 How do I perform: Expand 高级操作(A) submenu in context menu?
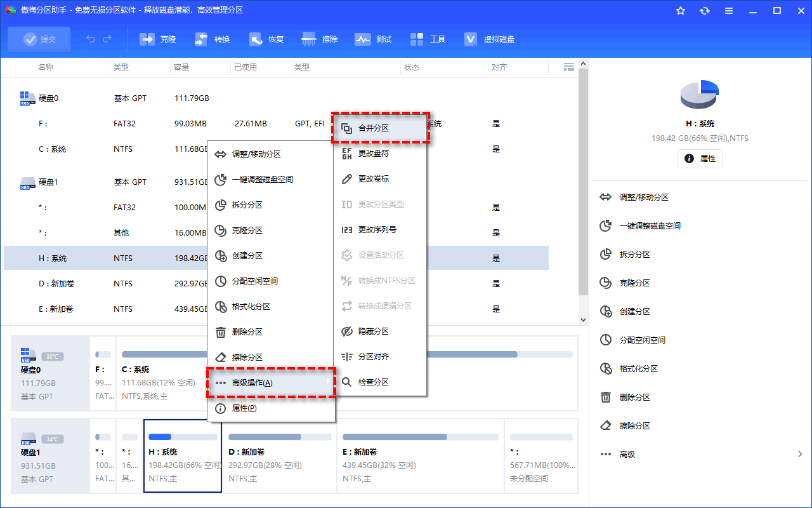tap(271, 383)
